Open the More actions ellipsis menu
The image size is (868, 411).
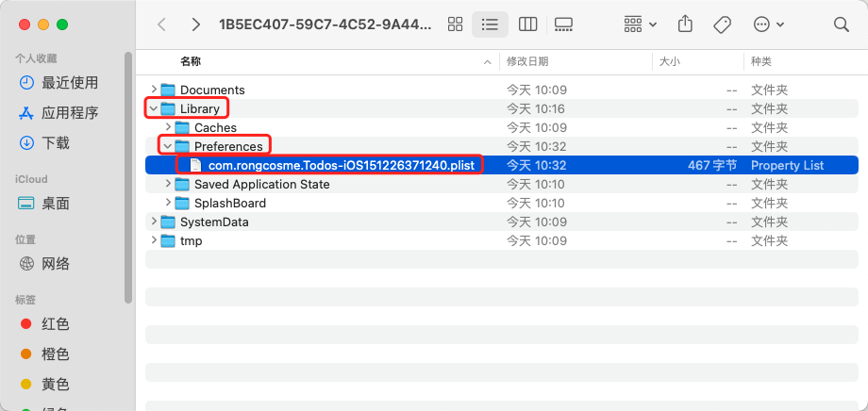(x=768, y=25)
